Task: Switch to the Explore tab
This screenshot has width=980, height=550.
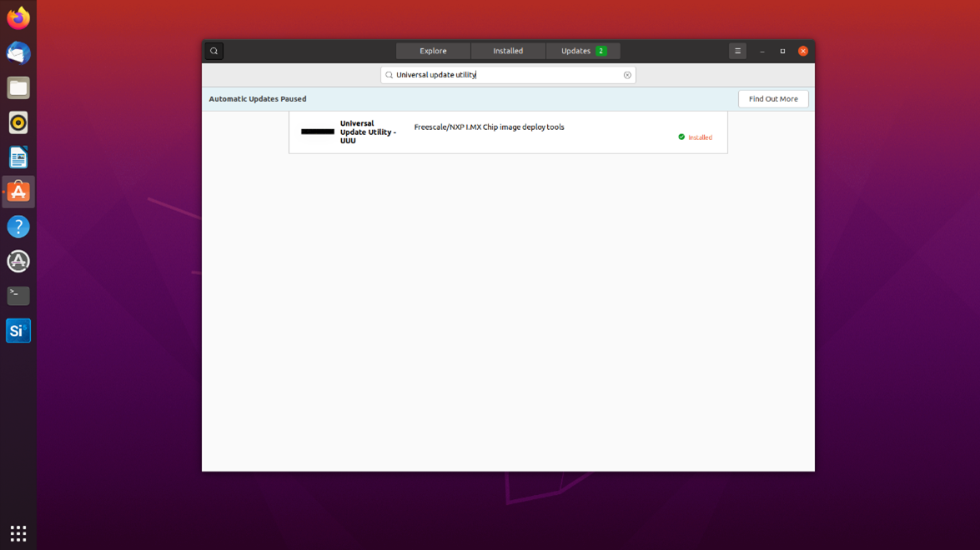Action: [433, 51]
